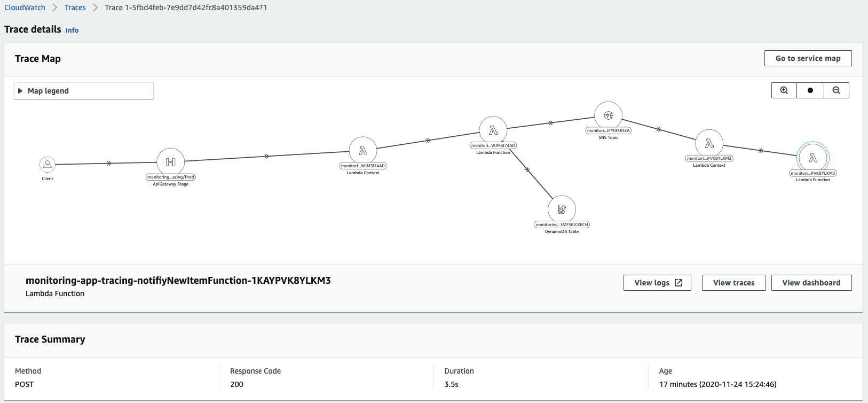
Task: Select the WJM3I74AD Lambda Function node
Action: point(493,130)
